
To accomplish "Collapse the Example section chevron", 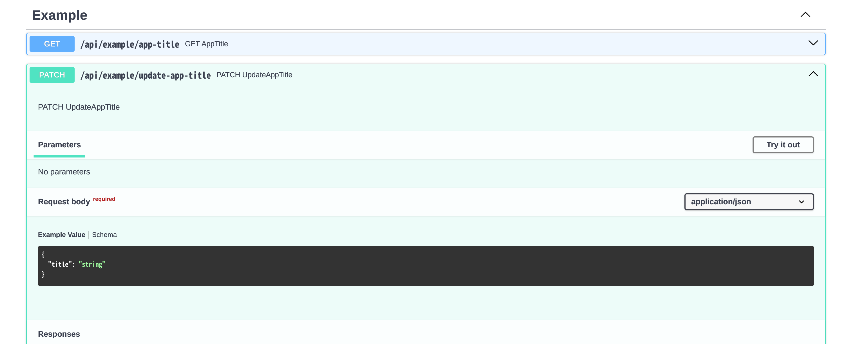I will pos(805,14).
